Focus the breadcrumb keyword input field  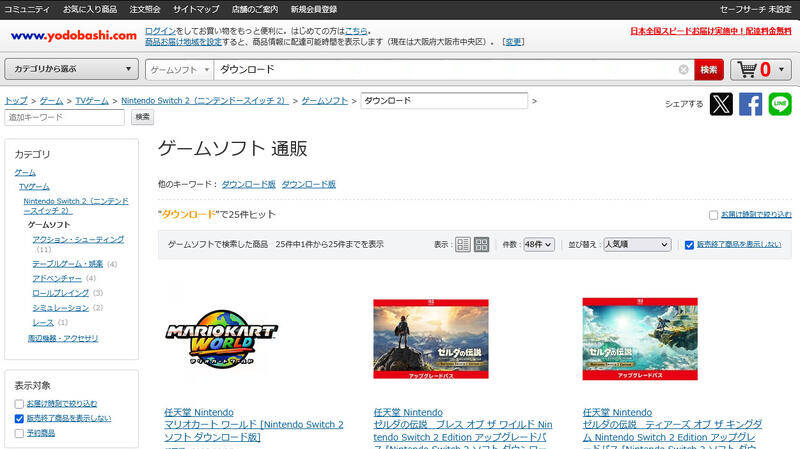point(444,101)
